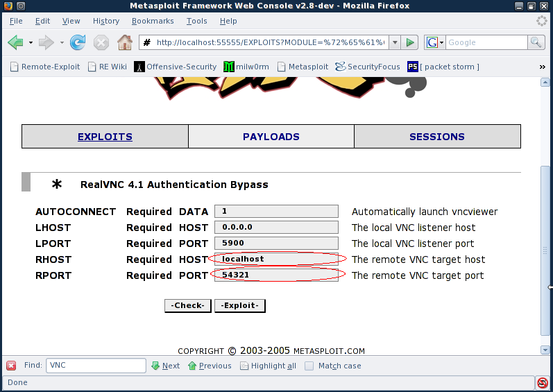Click the Home icon in toolbar
This screenshot has height=392, width=553.
[x=125, y=43]
